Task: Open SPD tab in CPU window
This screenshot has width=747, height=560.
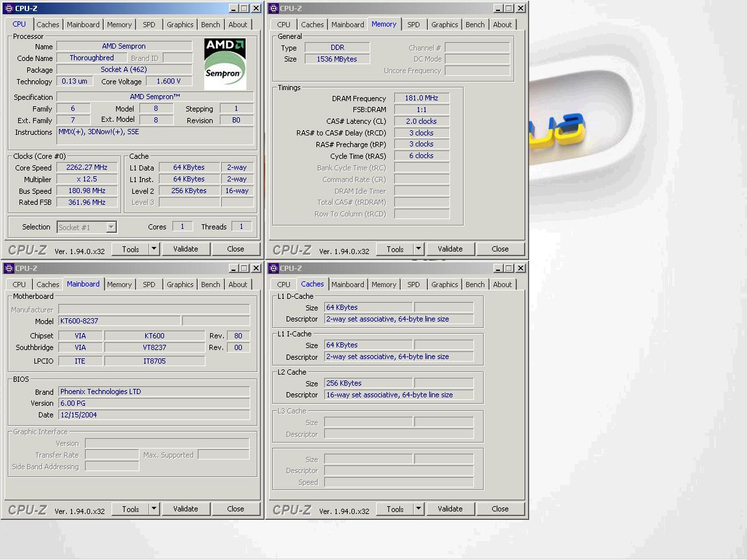Action: tap(149, 25)
